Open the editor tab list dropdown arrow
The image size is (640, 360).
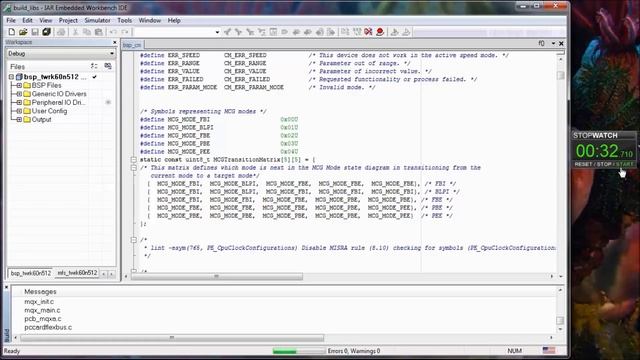(553, 43)
